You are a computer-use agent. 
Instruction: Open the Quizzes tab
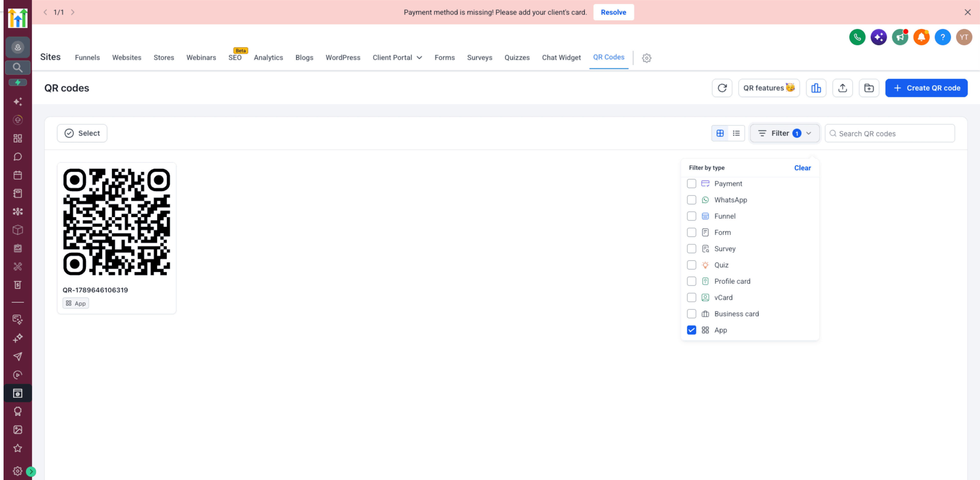click(517, 57)
